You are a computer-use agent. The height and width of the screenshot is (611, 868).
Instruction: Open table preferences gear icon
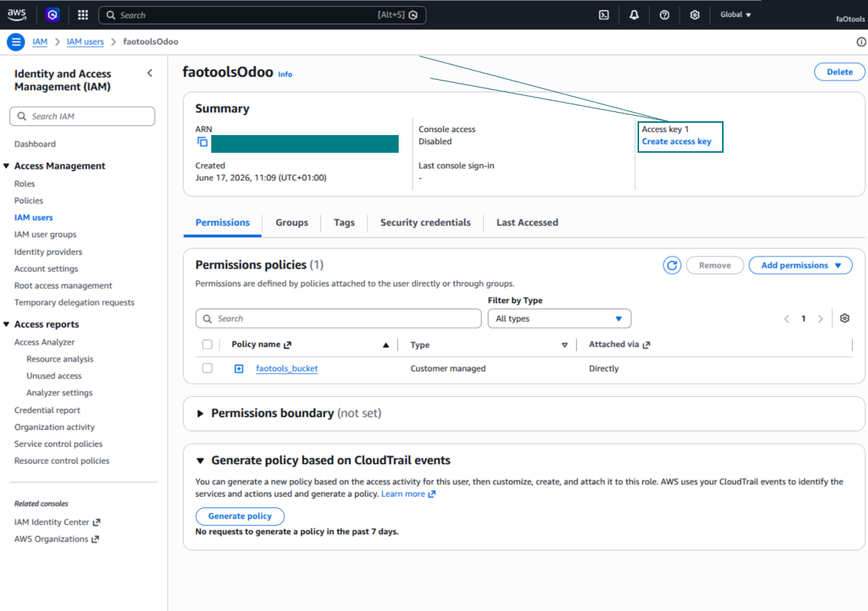[844, 319]
